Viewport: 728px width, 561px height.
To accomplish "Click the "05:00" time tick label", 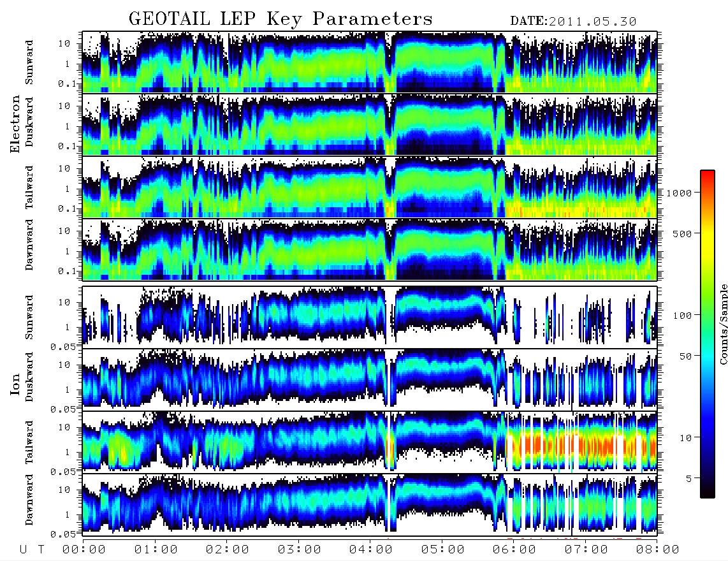I will (443, 550).
